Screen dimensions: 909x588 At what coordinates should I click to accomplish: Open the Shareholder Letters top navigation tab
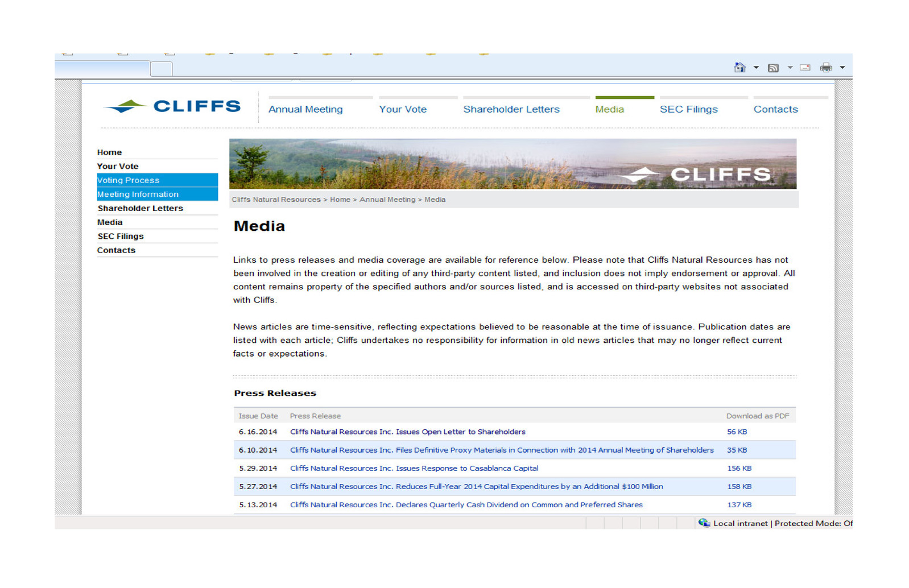(511, 109)
